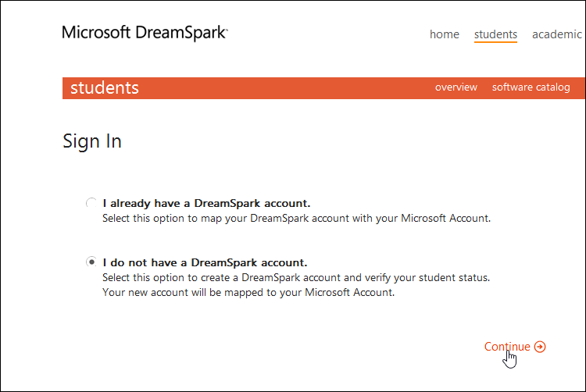The height and width of the screenshot is (392, 586).
Task: Select the 'I do not have a DreamSpark account' radio button
Action: 91,262
